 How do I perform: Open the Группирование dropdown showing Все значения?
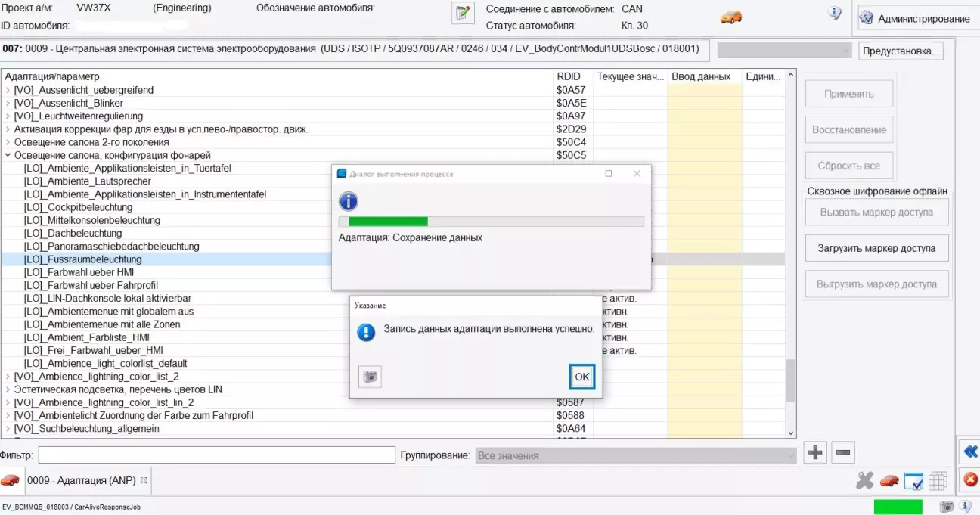coord(636,456)
